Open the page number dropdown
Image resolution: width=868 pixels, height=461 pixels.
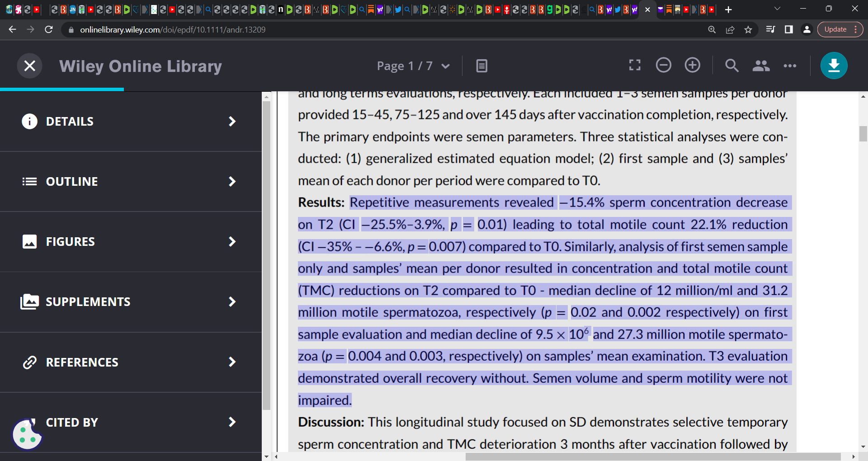pyautogui.click(x=445, y=66)
